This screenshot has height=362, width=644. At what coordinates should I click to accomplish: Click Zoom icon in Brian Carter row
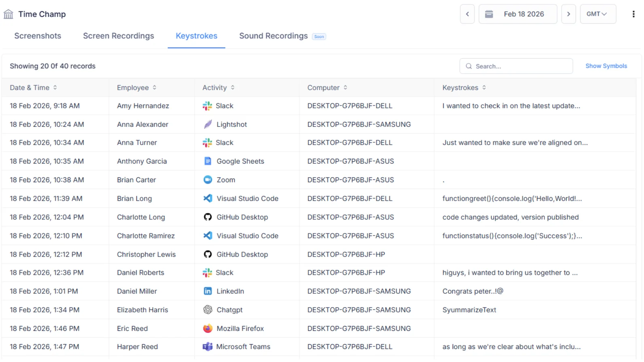[x=208, y=180]
